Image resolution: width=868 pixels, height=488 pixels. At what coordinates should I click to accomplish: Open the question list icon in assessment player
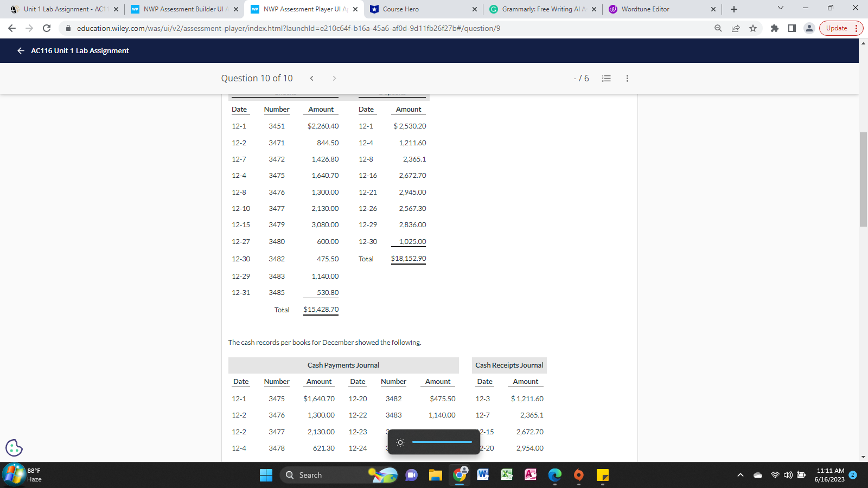pos(606,78)
